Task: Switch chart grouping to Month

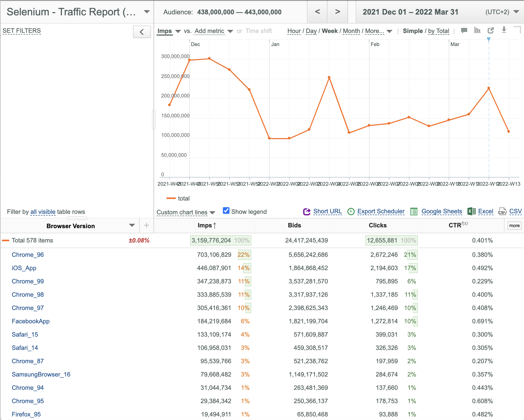Action: 351,31
